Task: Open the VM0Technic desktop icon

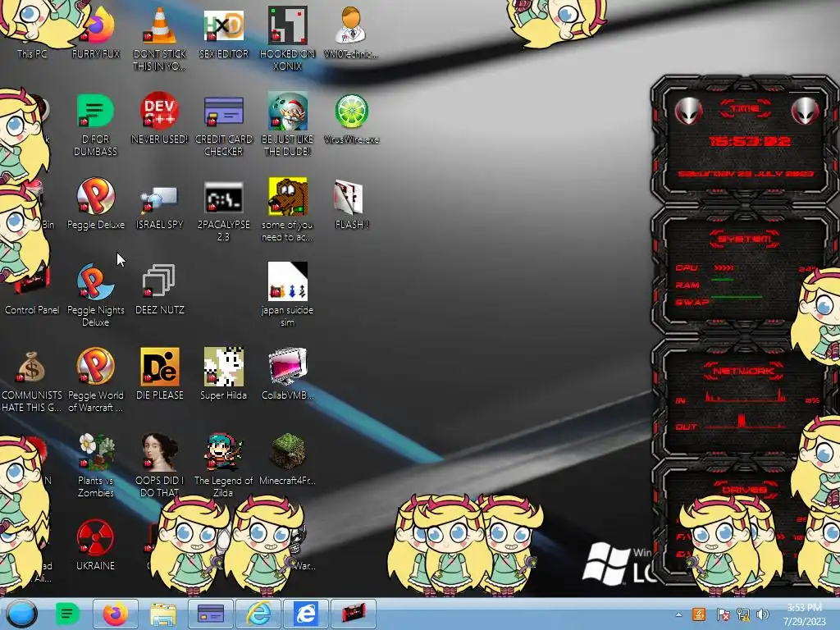Action: point(351,33)
